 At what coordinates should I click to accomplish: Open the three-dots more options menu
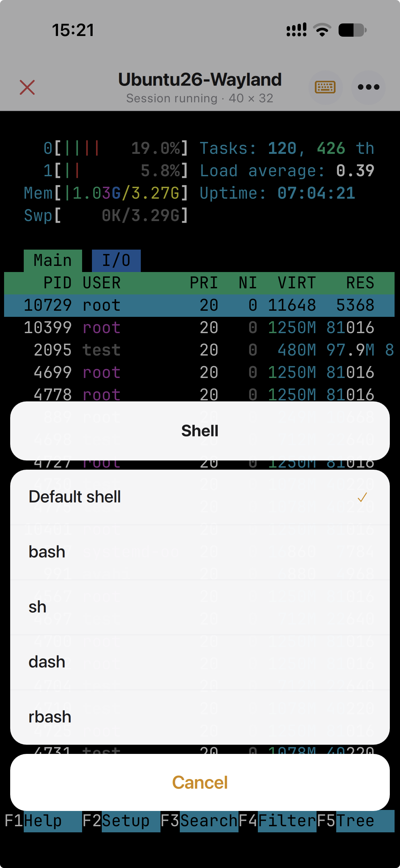[x=368, y=87]
